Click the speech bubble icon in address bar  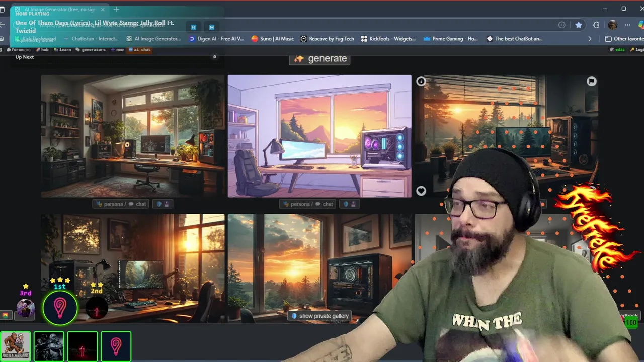coord(561,25)
